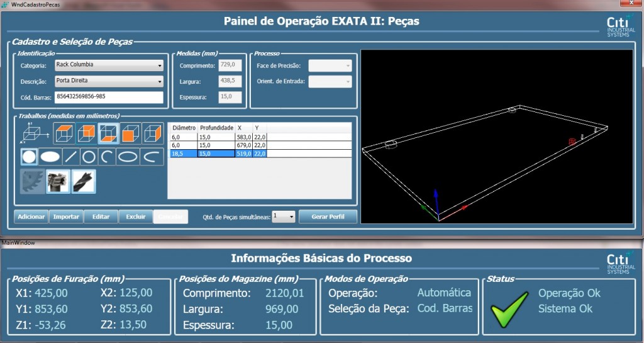This screenshot has height=343, width=644.
Task: Click the Espessura measurement field
Action: click(x=230, y=97)
